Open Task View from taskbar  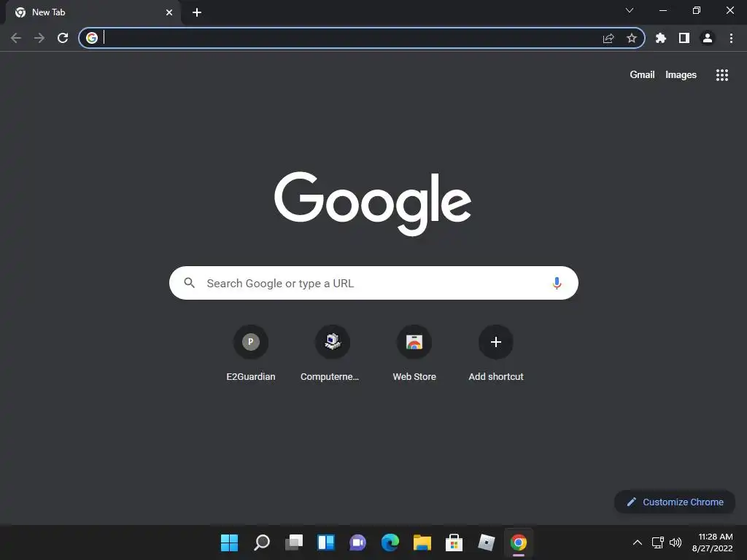coord(294,542)
